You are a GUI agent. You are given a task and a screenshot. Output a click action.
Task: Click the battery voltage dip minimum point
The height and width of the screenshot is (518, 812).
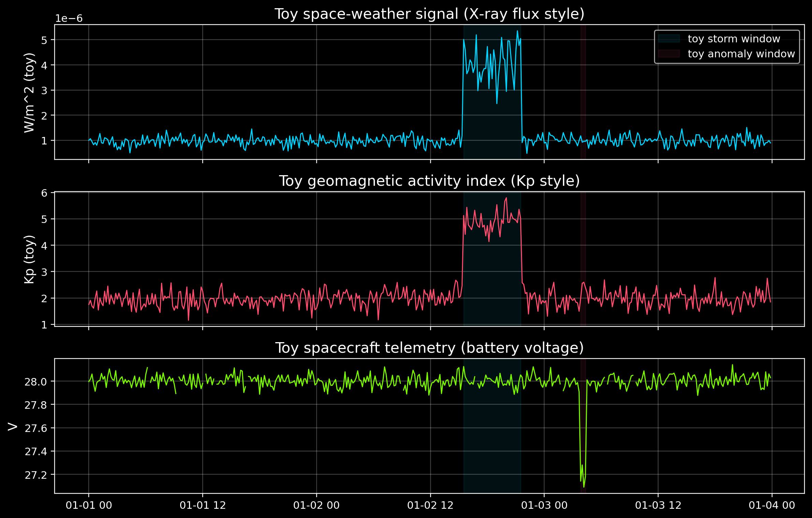584,487
